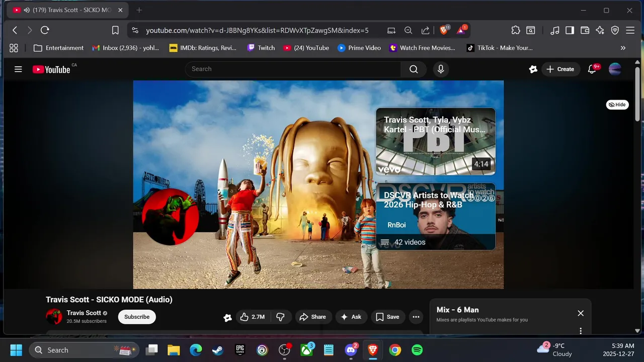Viewport: 644px width, 362px height.
Task: Open the Gmail Inbox bookmark
Action: pos(126,48)
